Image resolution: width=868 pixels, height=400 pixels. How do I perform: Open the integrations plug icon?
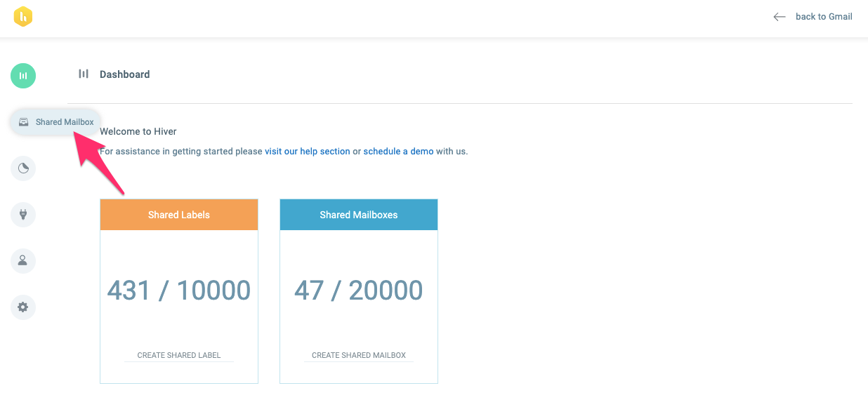[x=23, y=214]
